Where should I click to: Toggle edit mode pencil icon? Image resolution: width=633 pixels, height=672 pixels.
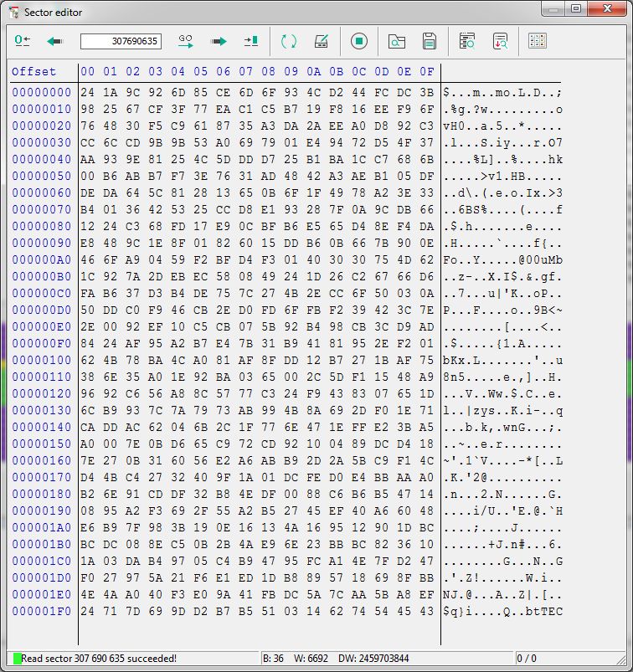click(x=322, y=41)
